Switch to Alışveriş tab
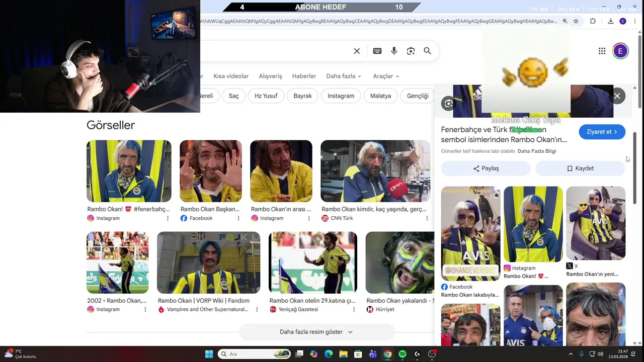The height and width of the screenshot is (362, 644). point(270,76)
